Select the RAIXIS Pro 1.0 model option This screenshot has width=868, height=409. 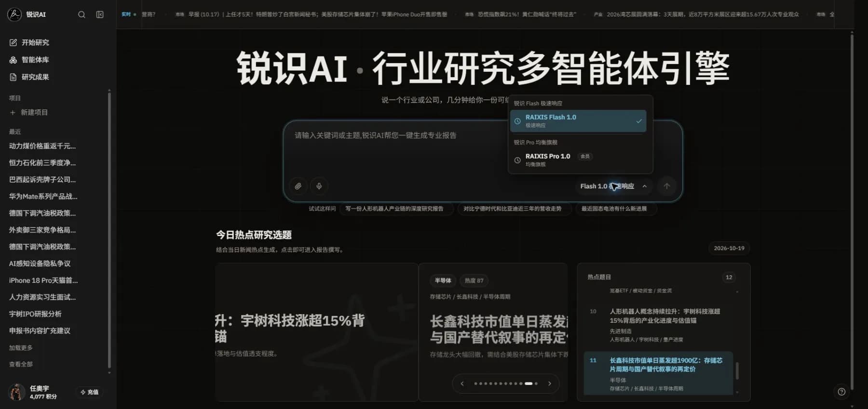[578, 160]
